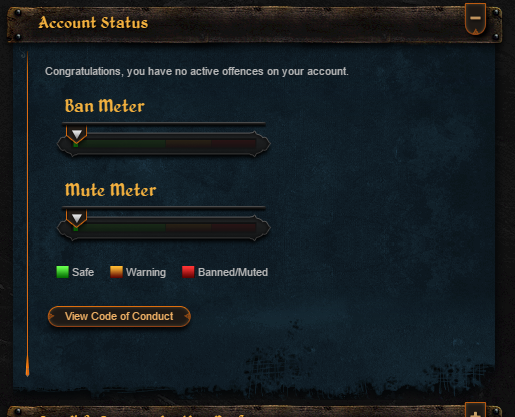The height and width of the screenshot is (417, 515).
Task: Collapse the Account Status panel
Action: pos(475,19)
